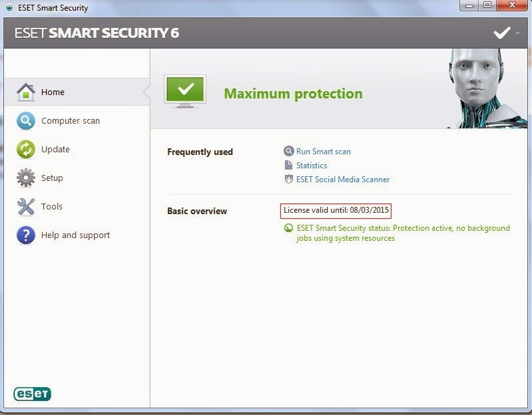The width and height of the screenshot is (532, 415).
Task: Click the Home house icon in sidebar
Action: [26, 92]
